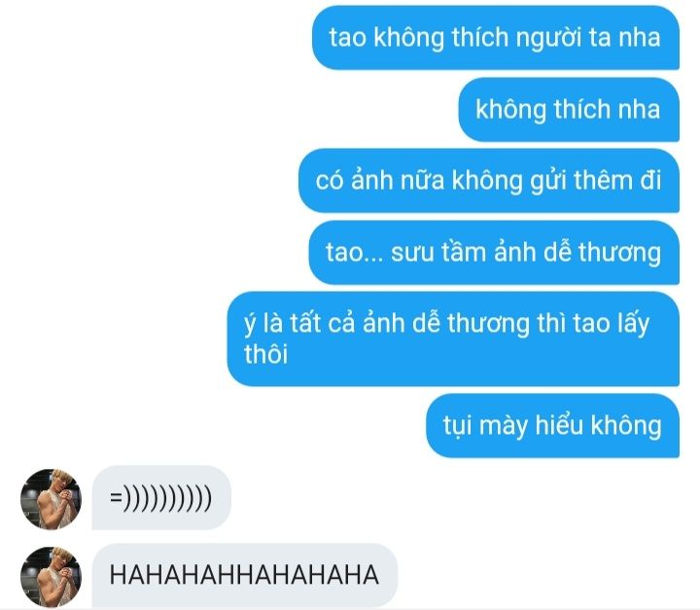Click the word 'thương' in the sưu tầm message
The height and width of the screenshot is (610, 700).
point(619,253)
